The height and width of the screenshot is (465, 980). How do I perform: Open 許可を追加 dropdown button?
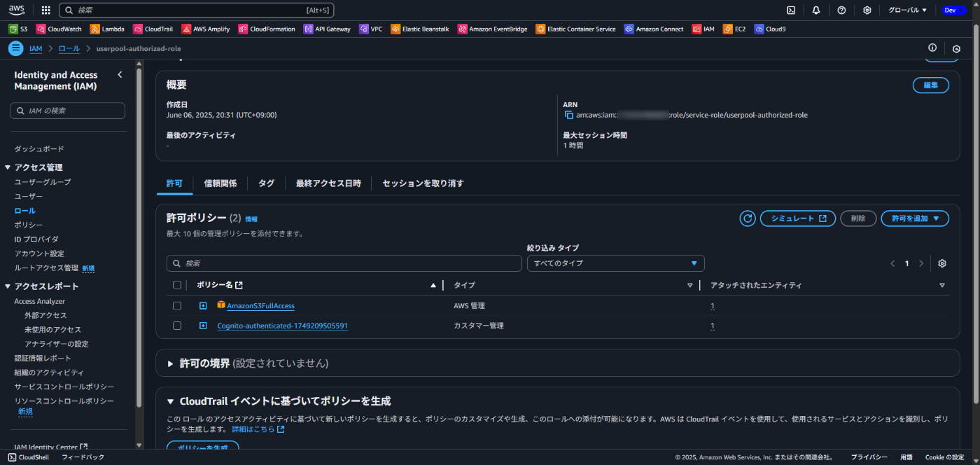pyautogui.click(x=915, y=218)
